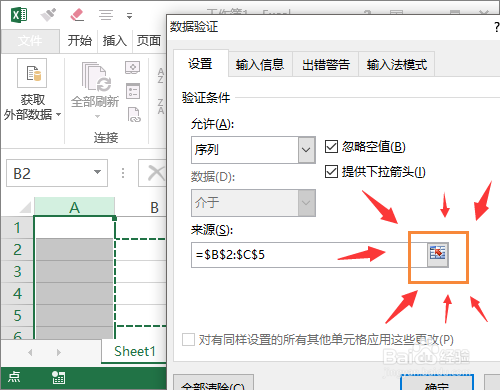
Task: Click the 确定 button
Action: (x=437, y=383)
